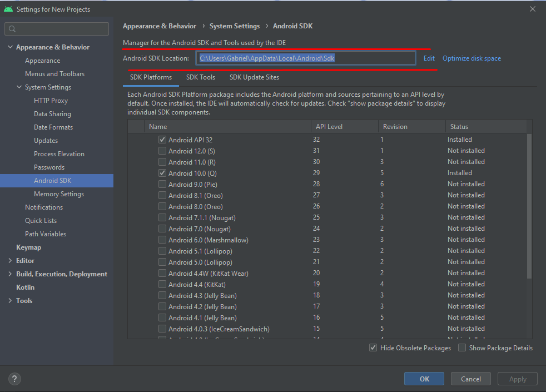Screen dimensions: 546x392
Task: Check the Android 4.4 (KitKat) checkbox
Action: tap(162, 285)
